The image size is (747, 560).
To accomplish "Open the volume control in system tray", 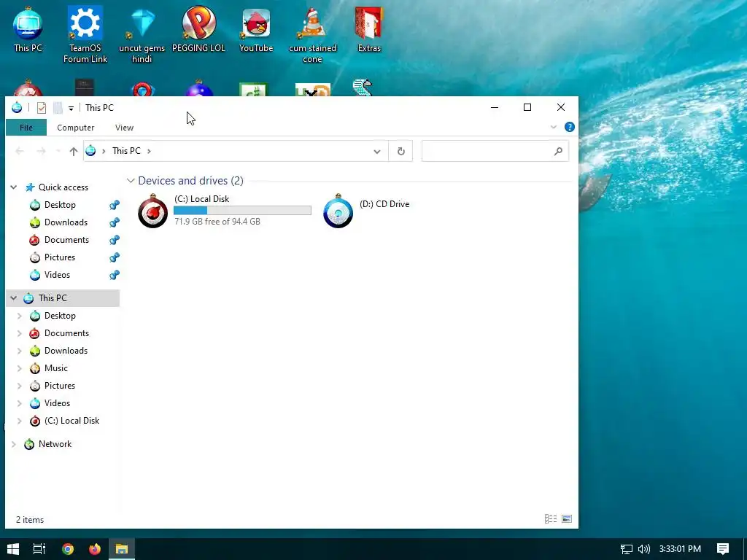I will tap(643, 549).
